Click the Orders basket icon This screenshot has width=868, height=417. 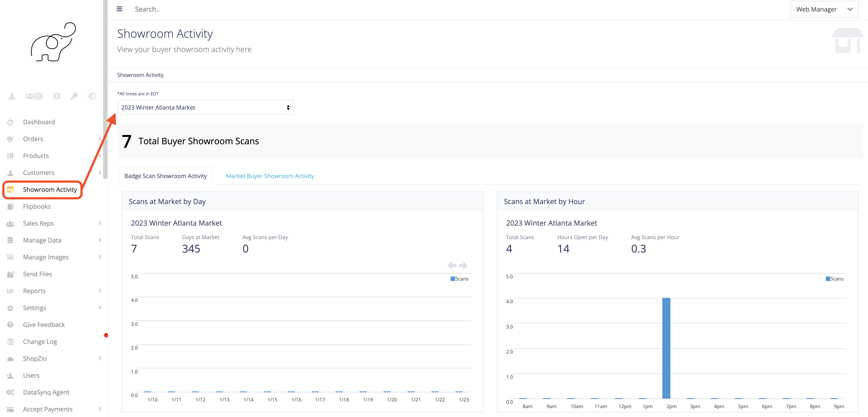(x=10, y=139)
